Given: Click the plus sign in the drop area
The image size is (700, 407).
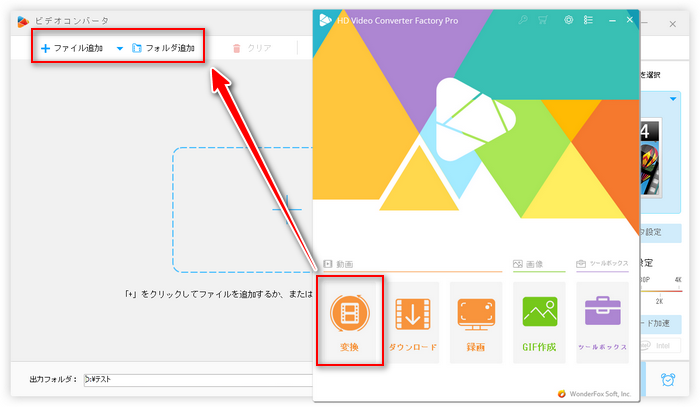Looking at the screenshot, I should pyautogui.click(x=287, y=209).
